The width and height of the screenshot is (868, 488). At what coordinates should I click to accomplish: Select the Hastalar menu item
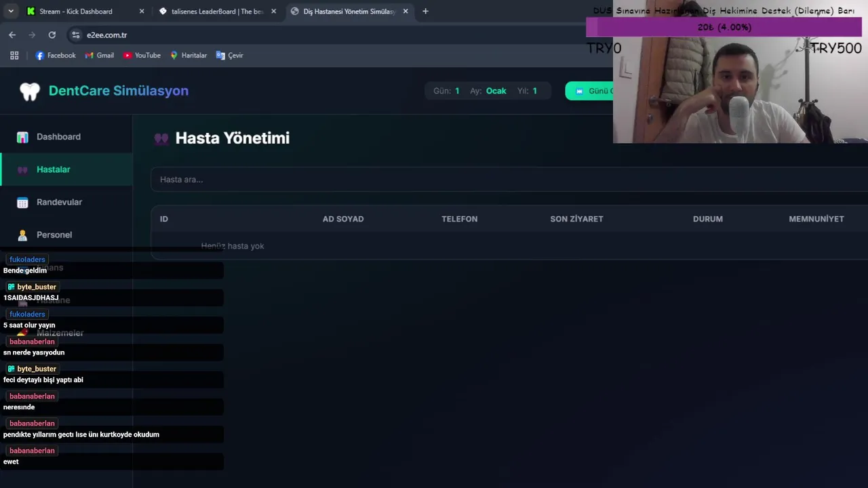(x=66, y=169)
